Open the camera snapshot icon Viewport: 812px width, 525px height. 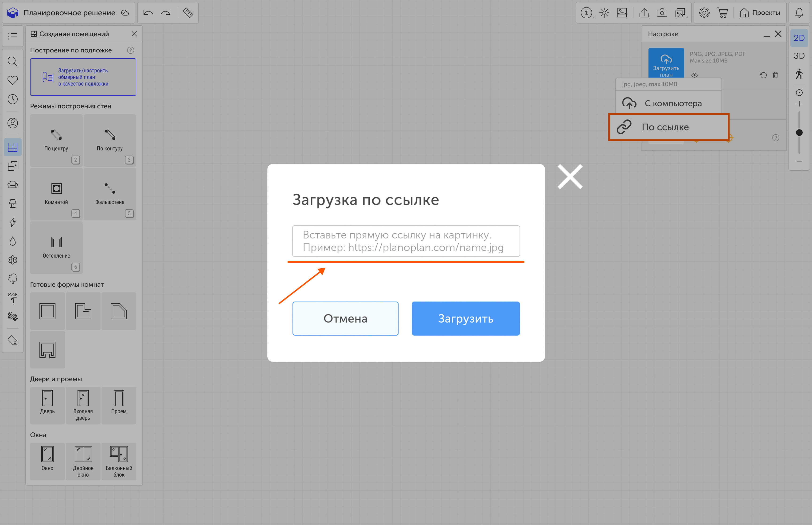tap(662, 13)
